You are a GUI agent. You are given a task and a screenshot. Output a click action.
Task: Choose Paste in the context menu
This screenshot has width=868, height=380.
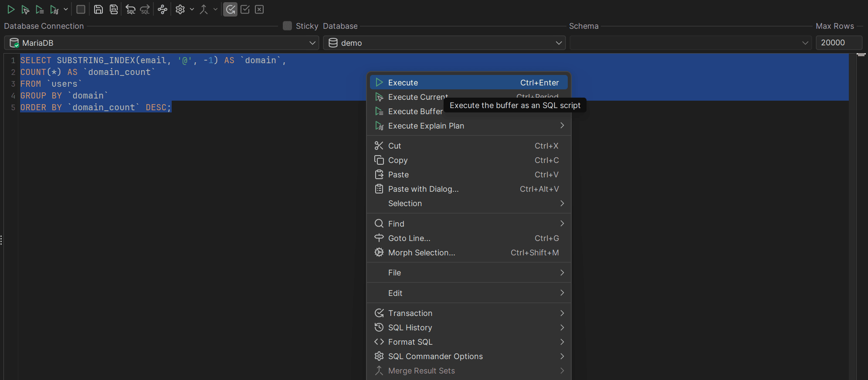click(x=469, y=174)
